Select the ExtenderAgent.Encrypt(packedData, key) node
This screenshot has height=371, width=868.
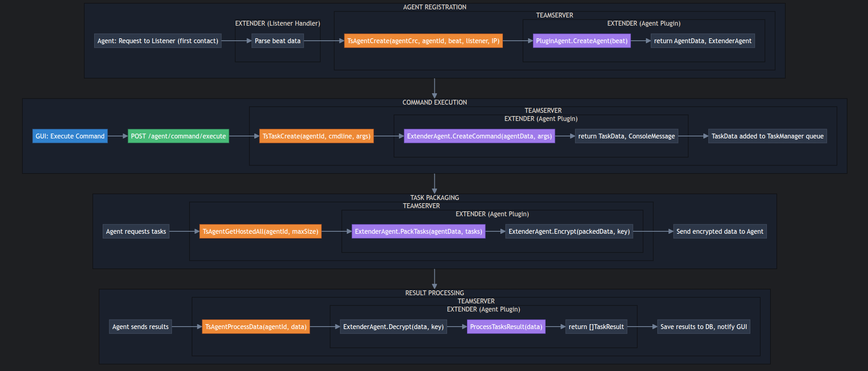[569, 231]
